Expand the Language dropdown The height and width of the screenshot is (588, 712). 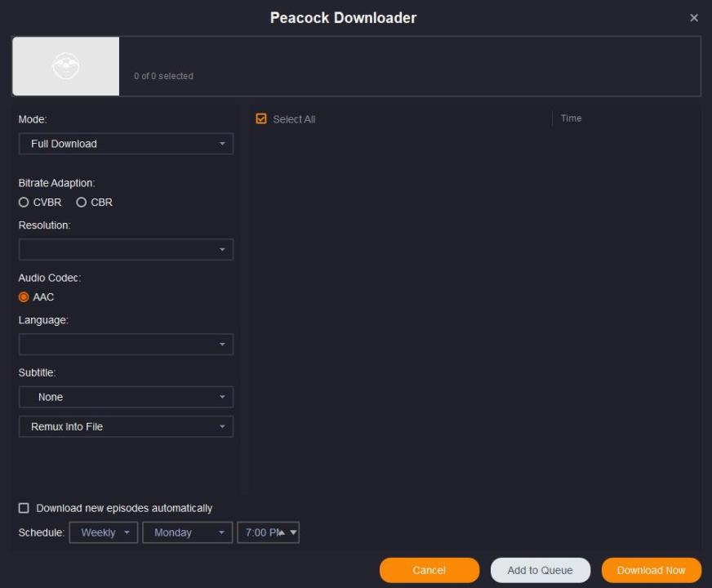(x=126, y=345)
